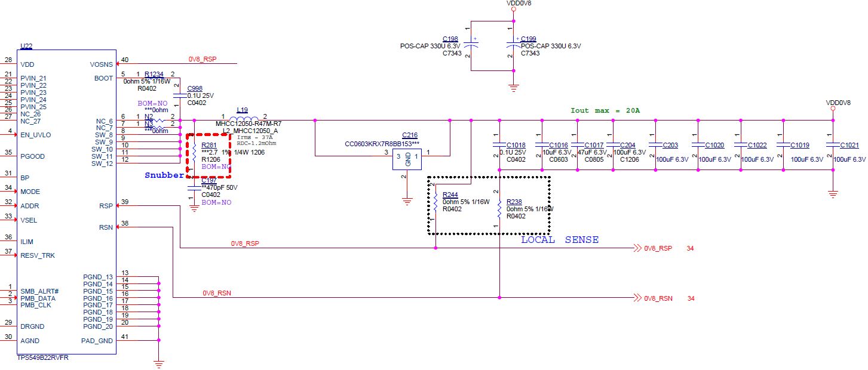Click the 0V8_RSN off-page connector arrow
The height and width of the screenshot is (370, 868).
pos(637,298)
